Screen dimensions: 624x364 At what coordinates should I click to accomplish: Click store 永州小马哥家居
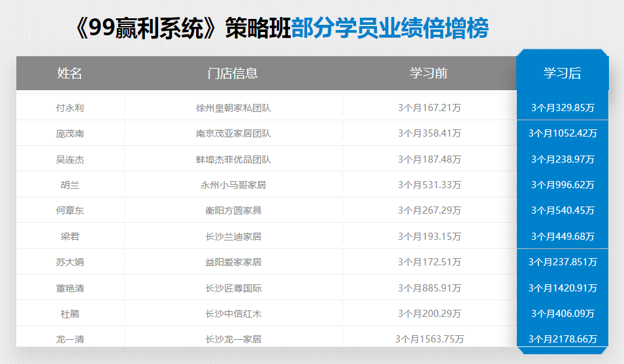[233, 185]
